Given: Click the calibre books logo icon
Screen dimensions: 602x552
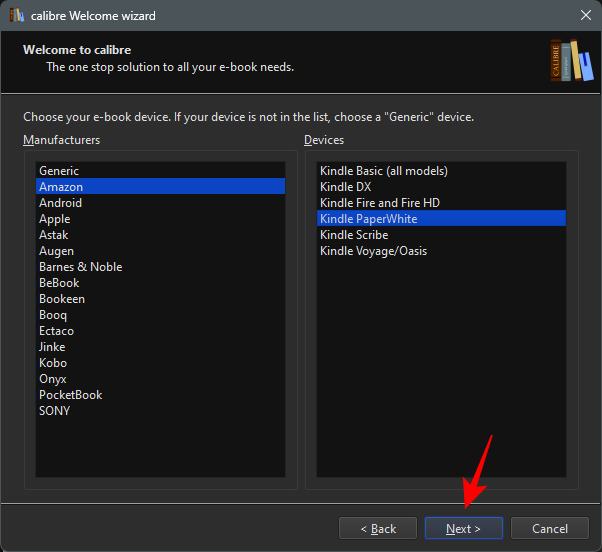Looking at the screenshot, I should coord(566,60).
